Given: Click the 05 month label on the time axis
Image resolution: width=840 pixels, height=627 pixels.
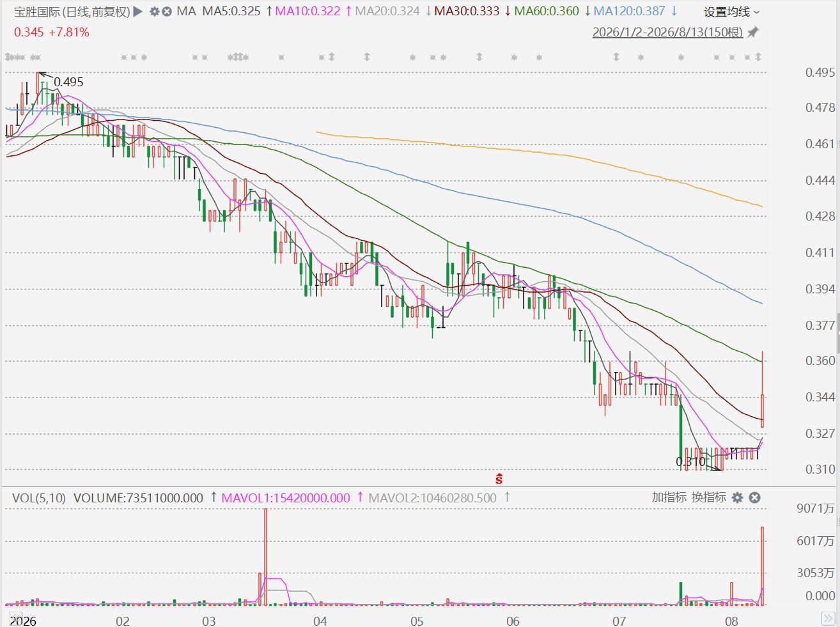Looking at the screenshot, I should pyautogui.click(x=417, y=621).
